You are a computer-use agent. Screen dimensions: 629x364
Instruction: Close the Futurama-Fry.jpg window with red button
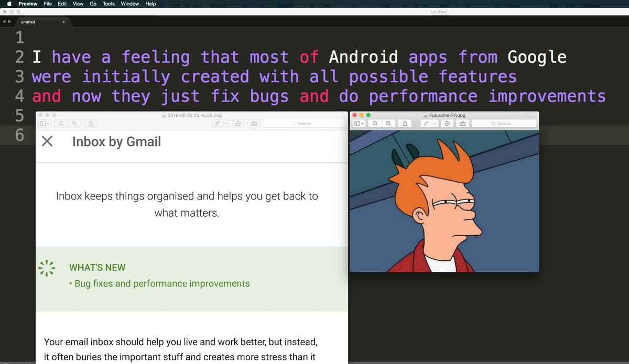coord(355,115)
